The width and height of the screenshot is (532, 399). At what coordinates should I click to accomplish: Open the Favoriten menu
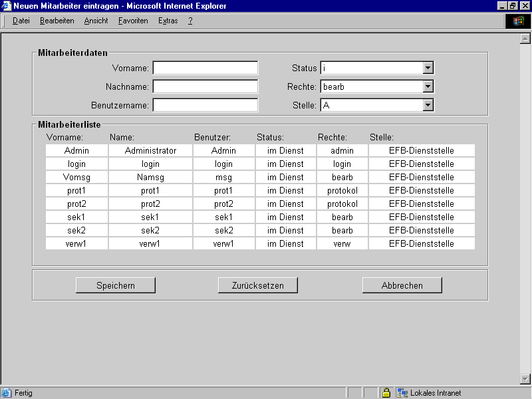click(x=133, y=21)
